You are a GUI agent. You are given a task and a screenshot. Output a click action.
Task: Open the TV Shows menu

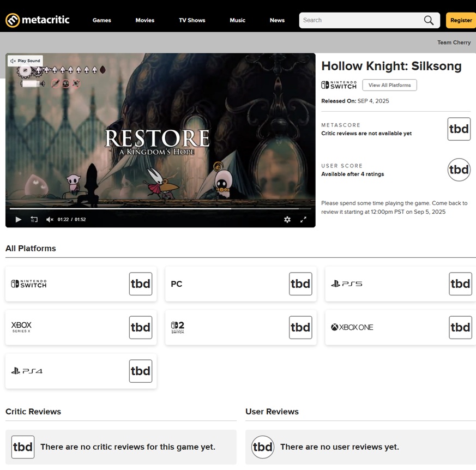tap(192, 20)
